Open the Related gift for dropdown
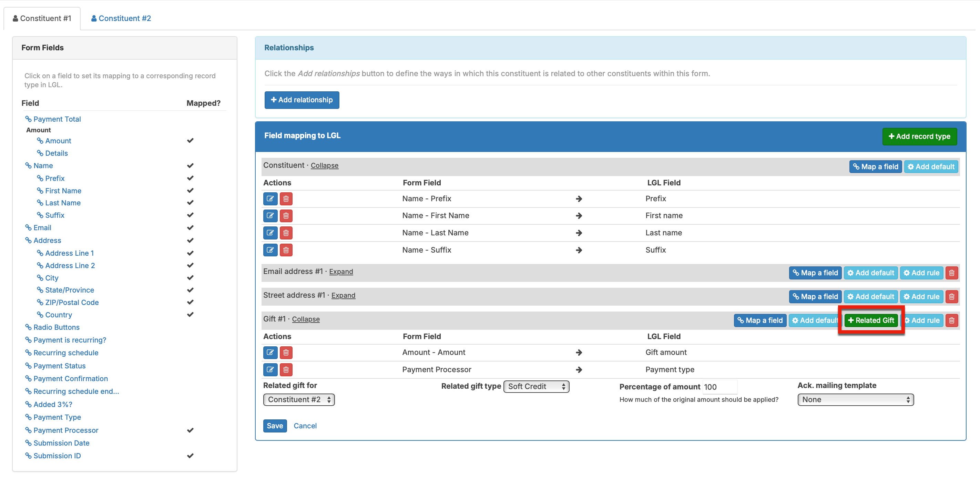This screenshot has height=479, width=980. coord(299,399)
